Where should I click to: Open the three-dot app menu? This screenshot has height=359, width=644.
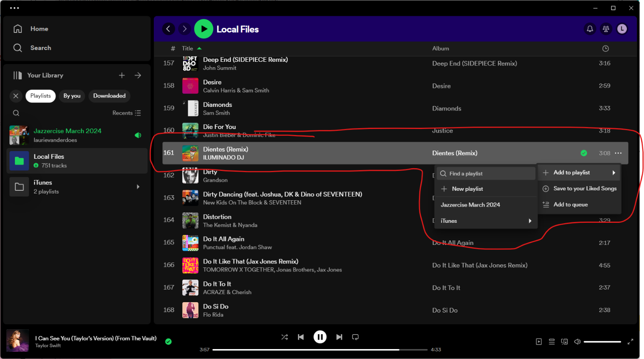pos(14,8)
